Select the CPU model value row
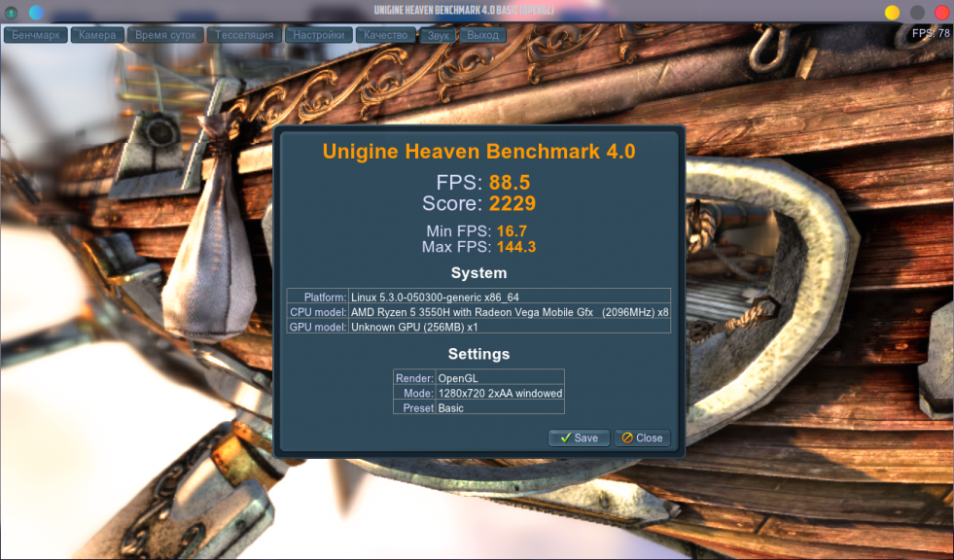This screenshot has height=560, width=954. point(509,312)
